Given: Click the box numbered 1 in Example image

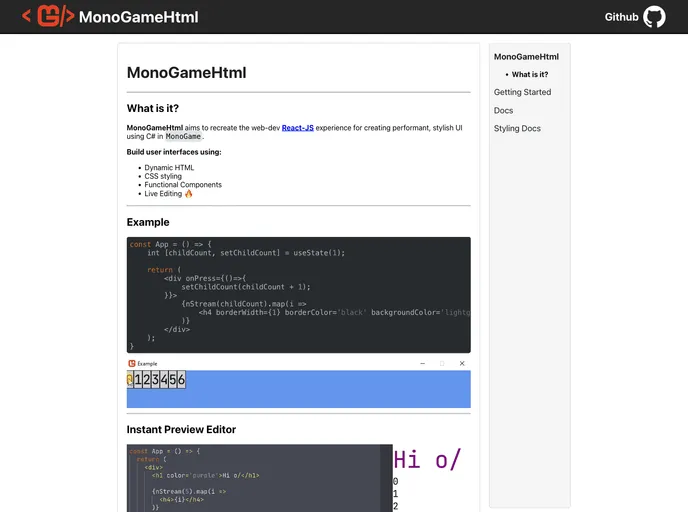Looking at the screenshot, I should tap(138, 380).
